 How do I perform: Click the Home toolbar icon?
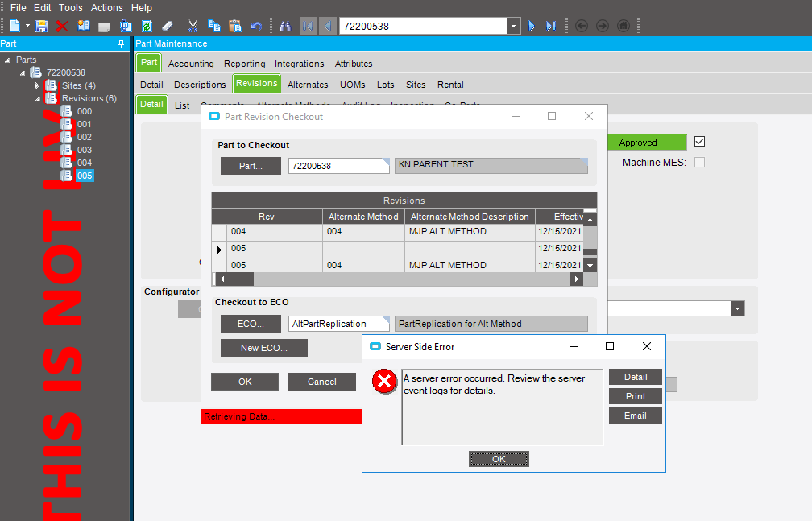coord(623,26)
